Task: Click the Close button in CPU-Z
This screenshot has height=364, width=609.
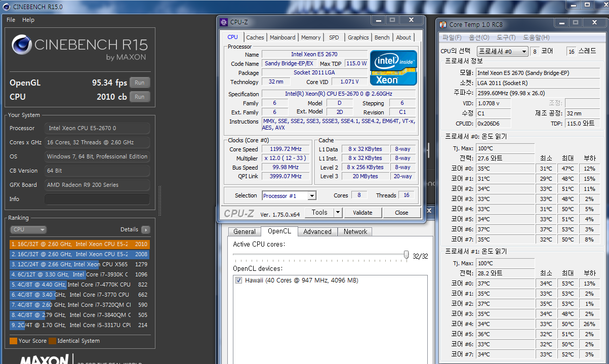Action: pos(401,213)
